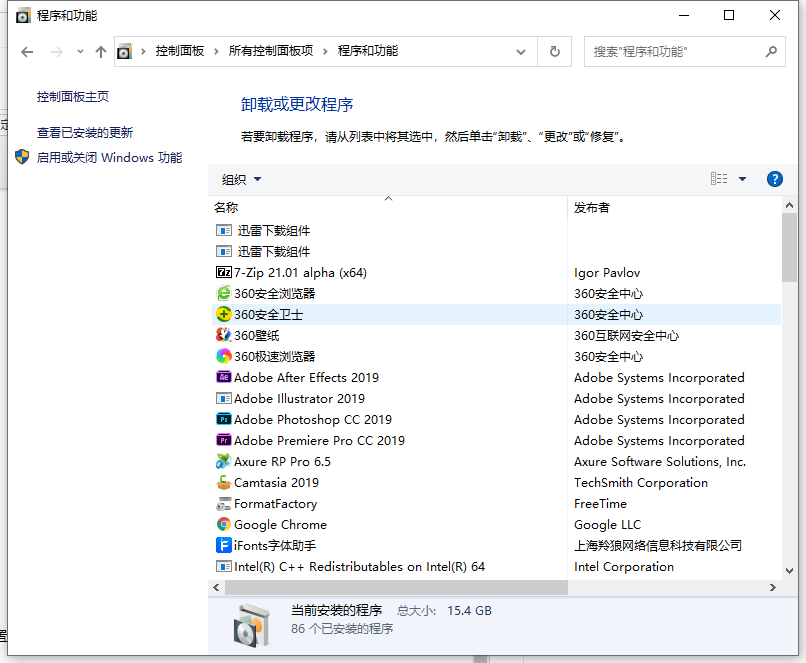This screenshot has width=806, height=663.
Task: Click the FormatFactory icon
Action: tap(224, 504)
